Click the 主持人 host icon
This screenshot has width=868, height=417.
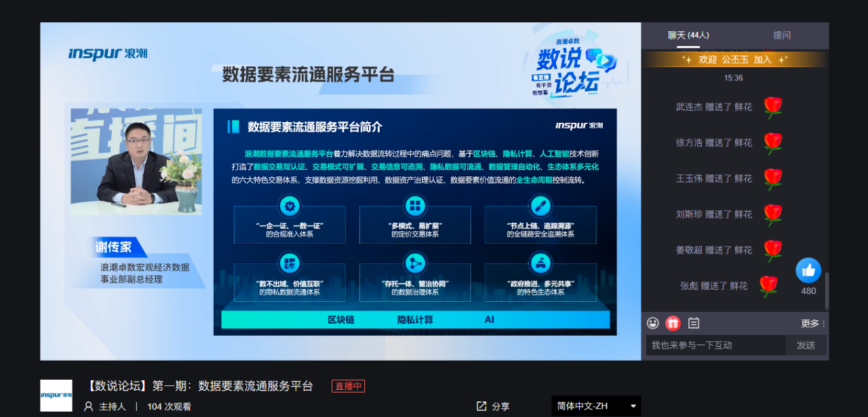(x=89, y=407)
